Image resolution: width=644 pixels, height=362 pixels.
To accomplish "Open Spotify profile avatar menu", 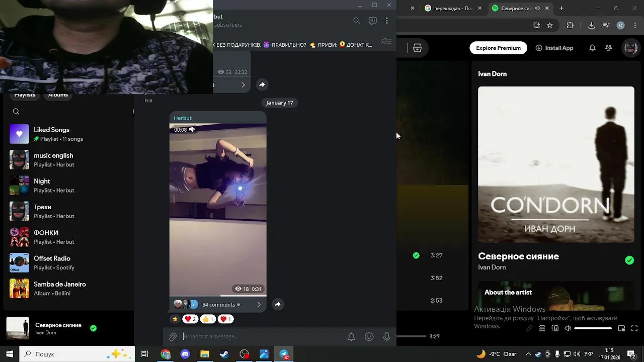I will click(x=630, y=48).
